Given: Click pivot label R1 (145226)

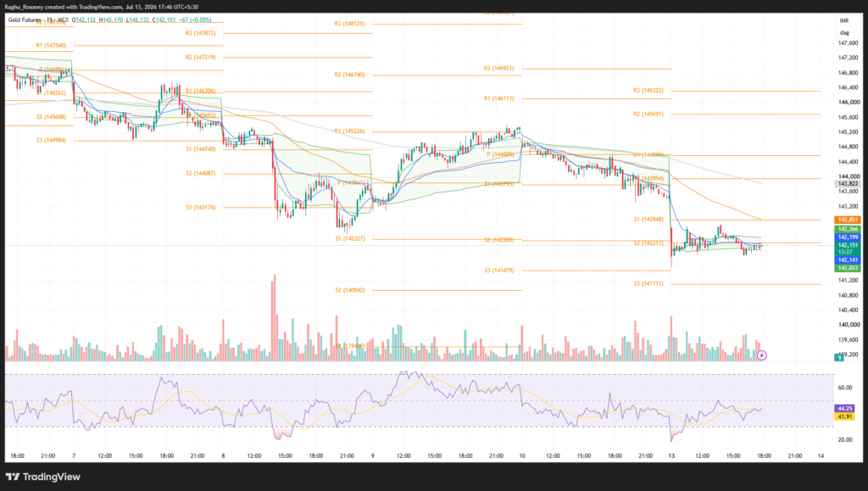Looking at the screenshot, I should pyautogui.click(x=349, y=131).
